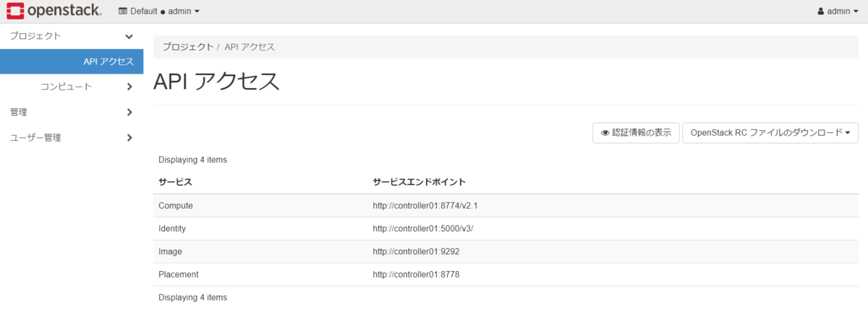Screen dimensions: 868x318
Task: Click the サービスエンドポイント column header
Action: click(x=420, y=181)
